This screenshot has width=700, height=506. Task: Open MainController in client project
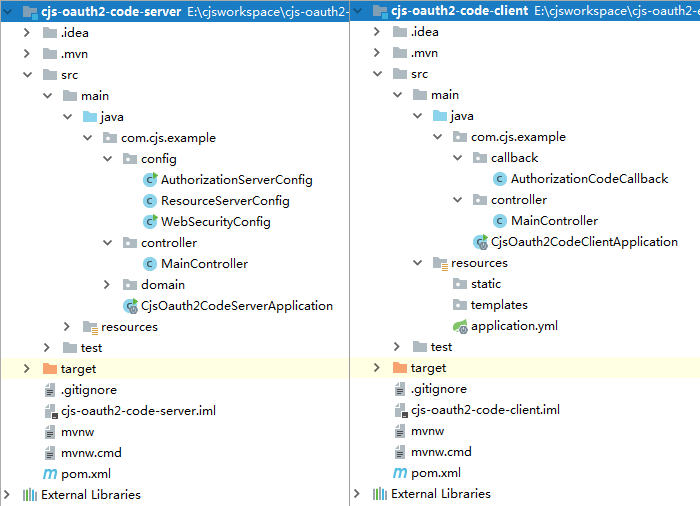tap(554, 221)
